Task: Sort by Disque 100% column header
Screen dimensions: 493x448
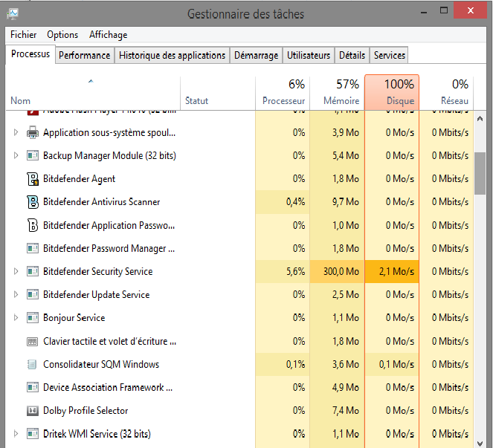Action: (392, 93)
